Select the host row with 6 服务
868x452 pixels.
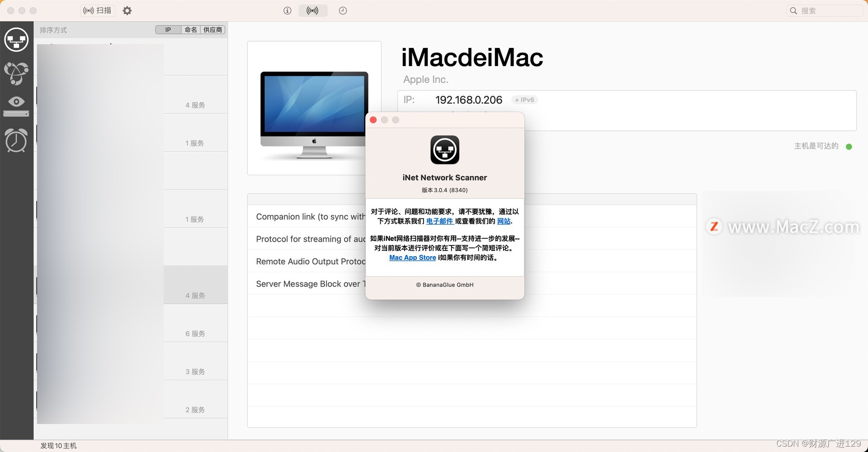point(131,323)
